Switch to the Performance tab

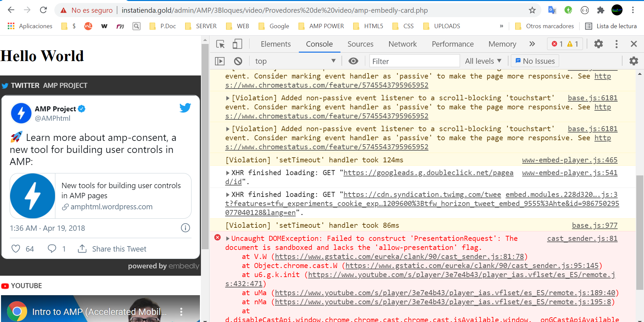click(452, 44)
